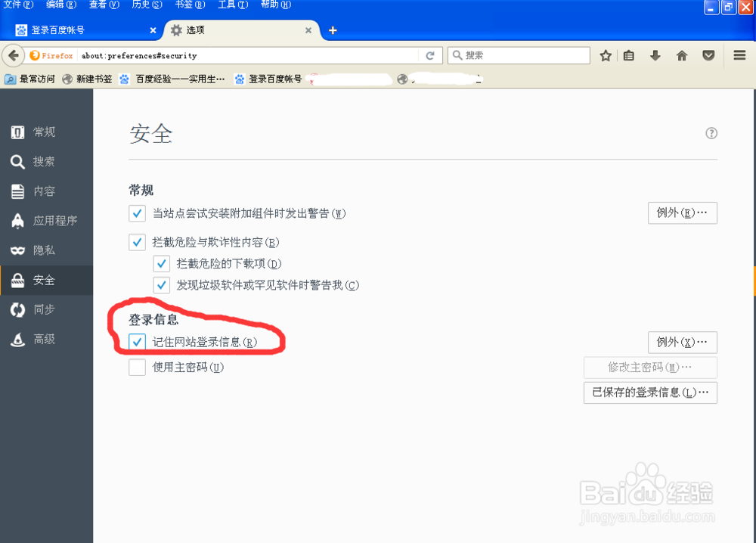
Task: Open the 百度经验 bookmark
Action: click(x=172, y=79)
